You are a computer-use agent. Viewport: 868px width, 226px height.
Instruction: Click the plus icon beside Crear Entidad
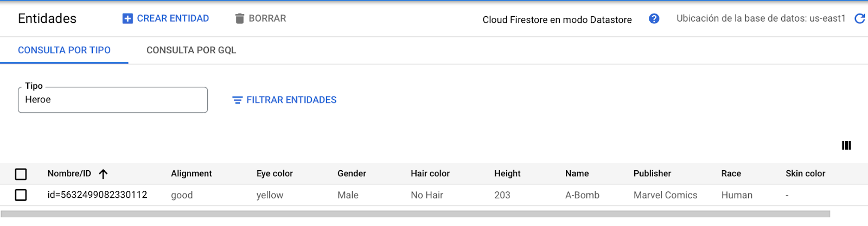[x=127, y=19]
